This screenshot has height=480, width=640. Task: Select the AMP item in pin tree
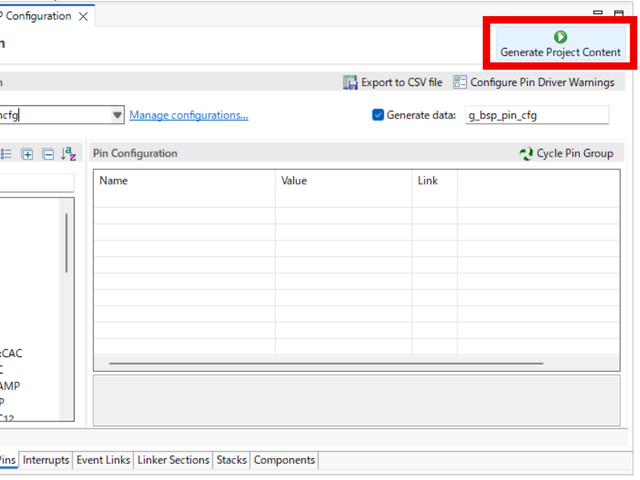(x=10, y=386)
